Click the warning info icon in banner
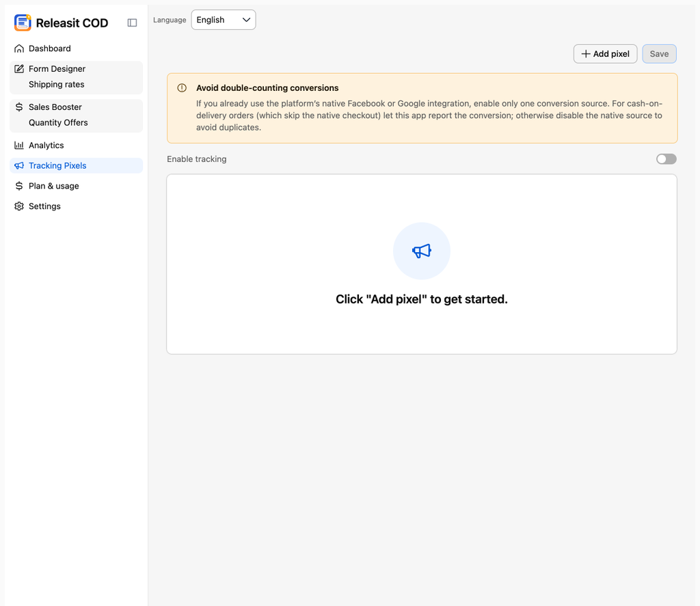Image resolution: width=700 pixels, height=606 pixels. click(182, 88)
